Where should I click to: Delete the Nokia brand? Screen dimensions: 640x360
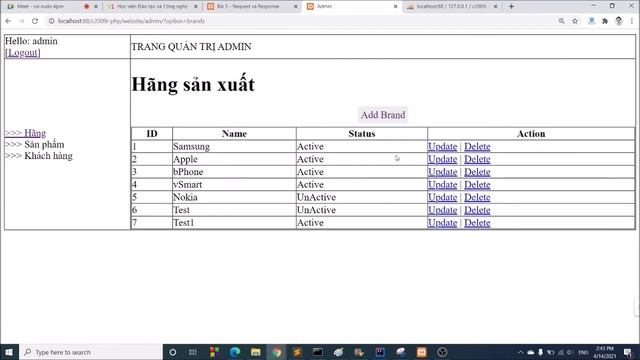477,197
